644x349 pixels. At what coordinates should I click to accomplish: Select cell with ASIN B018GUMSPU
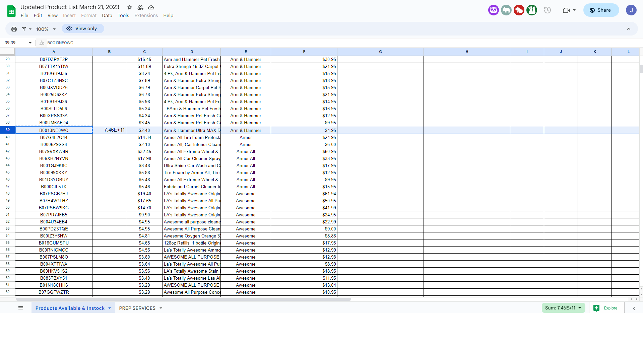tap(54, 243)
